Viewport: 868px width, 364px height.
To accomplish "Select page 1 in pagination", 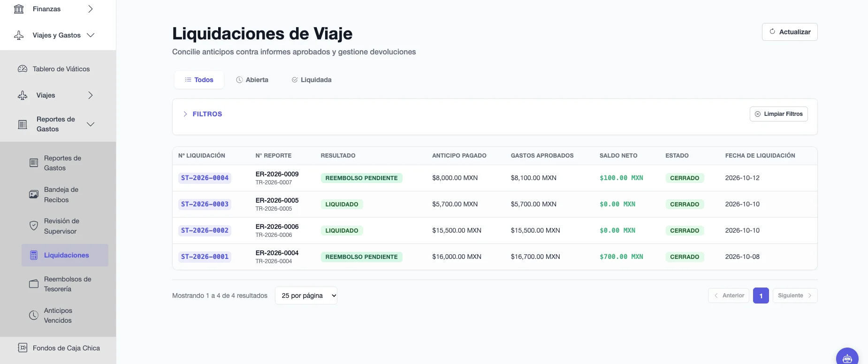I will click(761, 296).
